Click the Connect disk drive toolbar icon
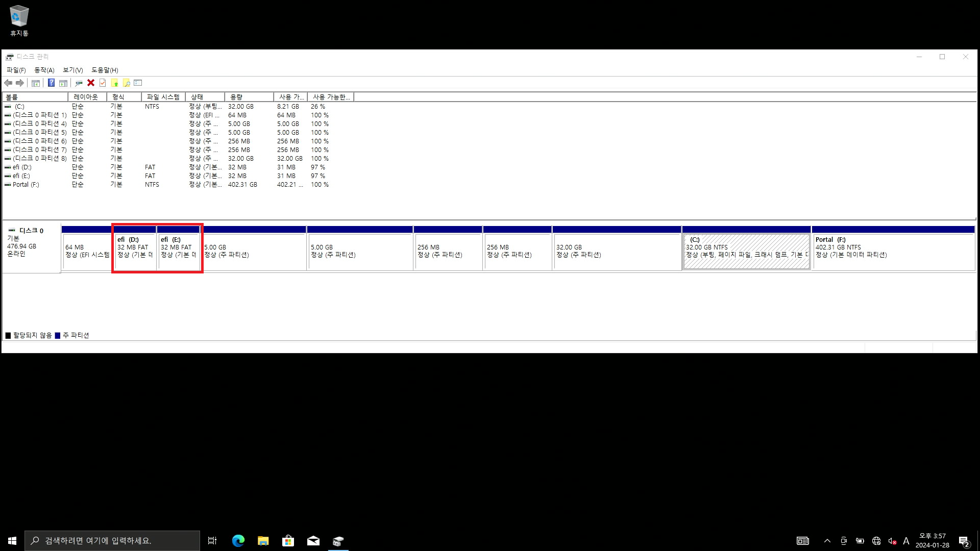The image size is (980, 551). (x=79, y=83)
